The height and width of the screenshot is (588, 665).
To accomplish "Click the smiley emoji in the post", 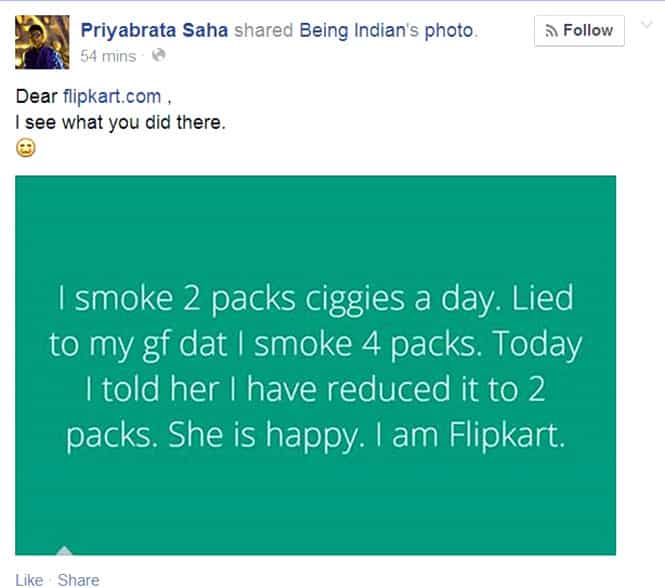I will (x=26, y=148).
